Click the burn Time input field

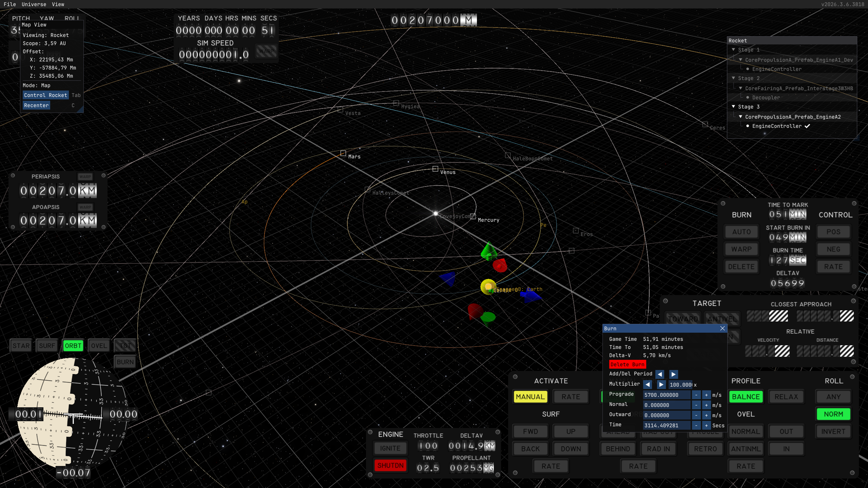pos(666,425)
